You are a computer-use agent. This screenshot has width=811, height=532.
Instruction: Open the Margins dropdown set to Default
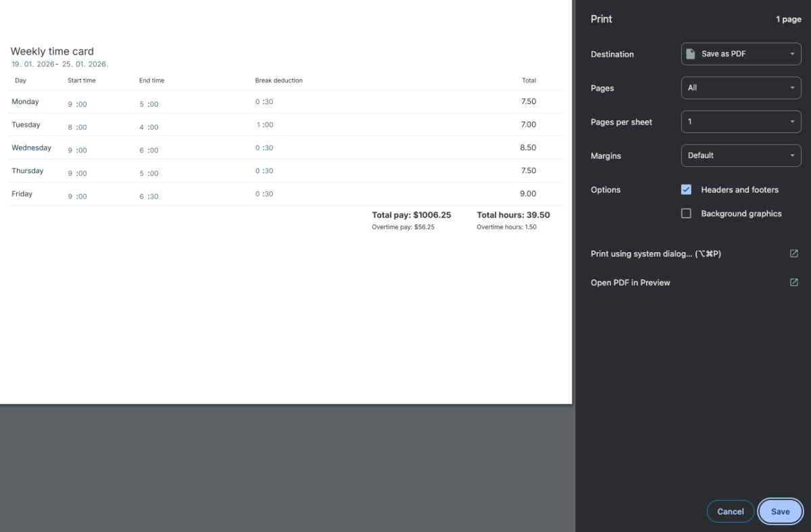[x=741, y=155]
